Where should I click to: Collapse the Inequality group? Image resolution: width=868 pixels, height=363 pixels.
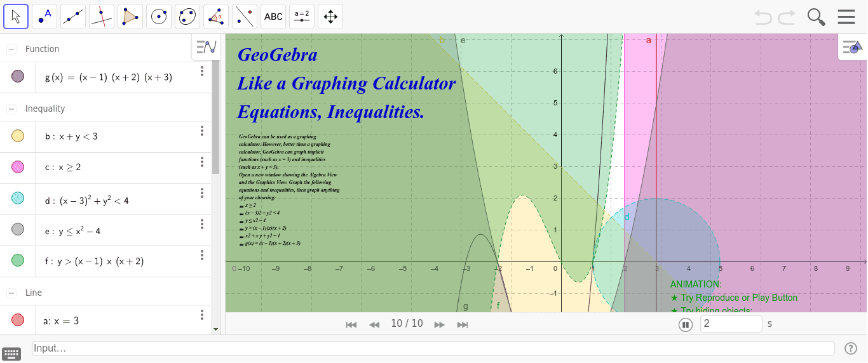tap(11, 109)
